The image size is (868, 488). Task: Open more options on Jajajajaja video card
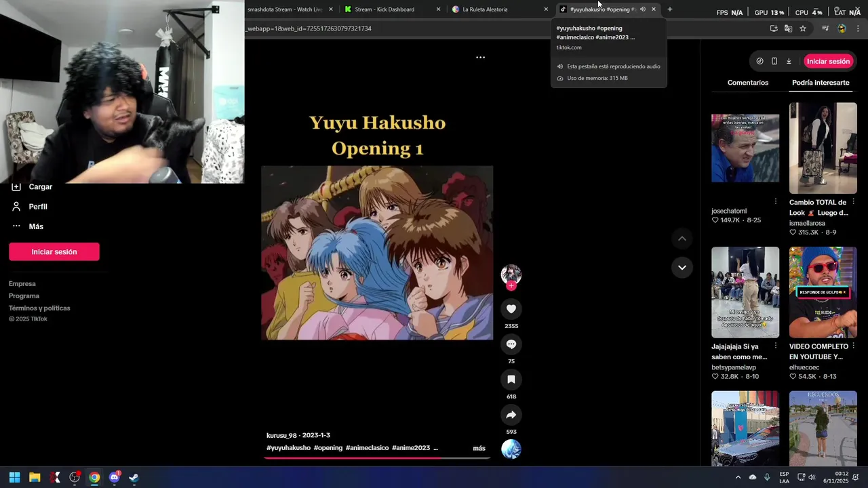(x=776, y=346)
